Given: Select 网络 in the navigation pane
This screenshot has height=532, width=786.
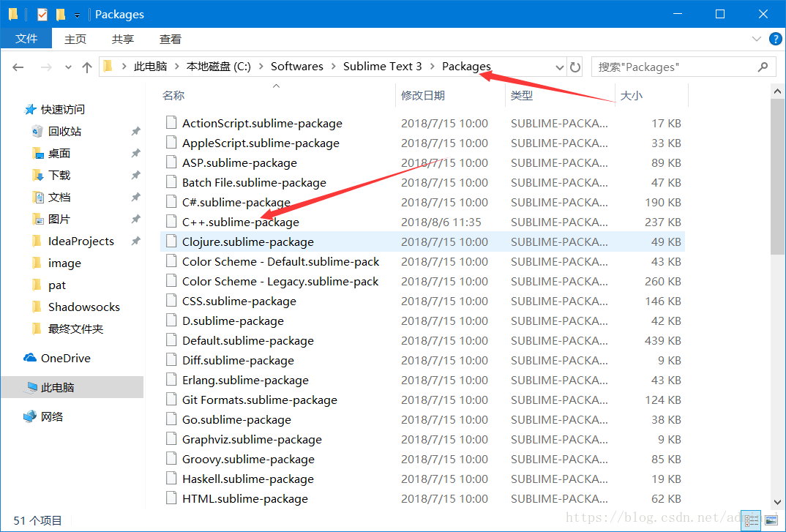Looking at the screenshot, I should (52, 416).
